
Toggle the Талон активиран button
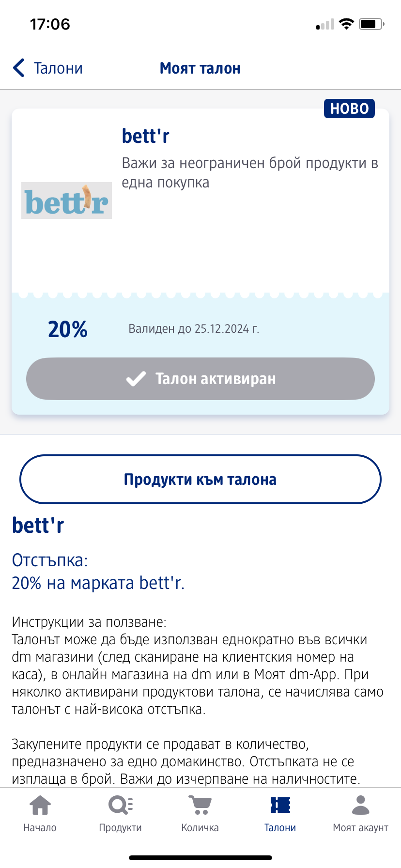[x=200, y=379]
